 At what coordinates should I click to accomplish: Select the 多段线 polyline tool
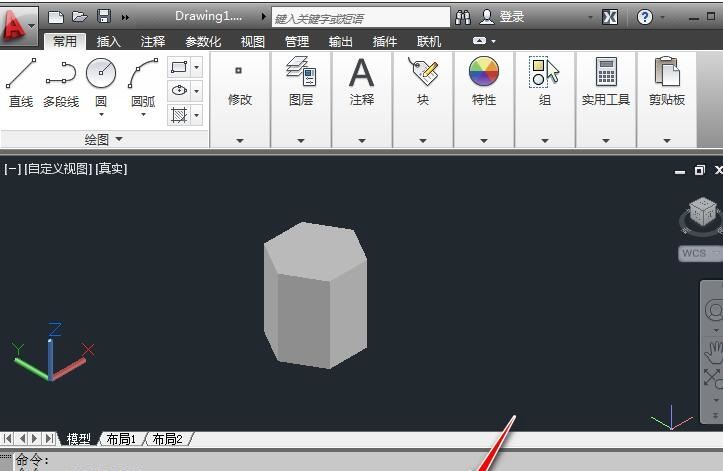pyautogui.click(x=61, y=83)
